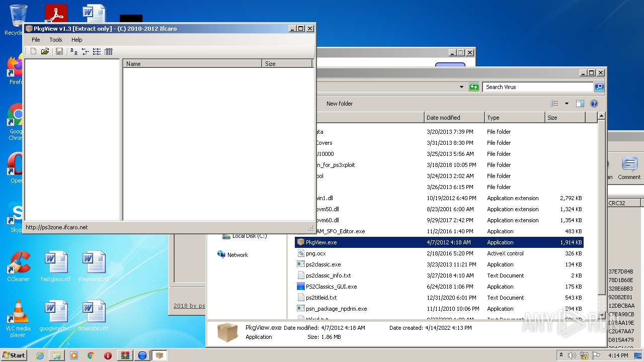Image resolution: width=644 pixels, height=362 pixels.
Task: Open the CCleaner desktop shortcut
Action: point(18,267)
